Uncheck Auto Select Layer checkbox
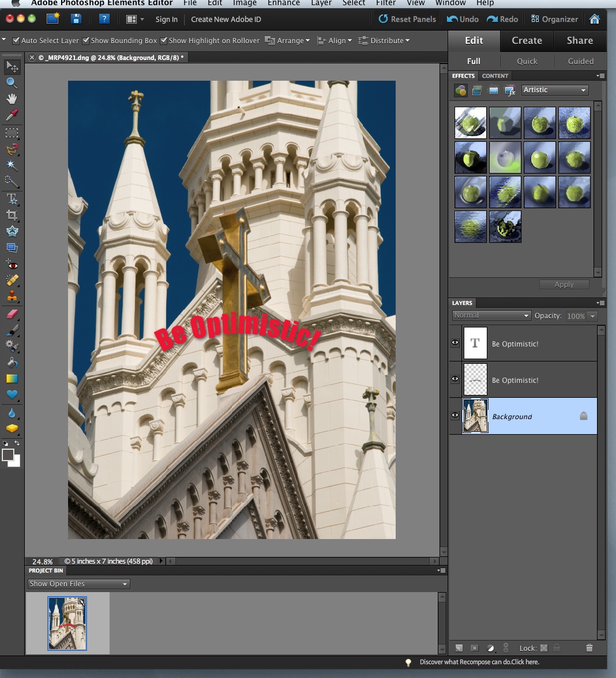The image size is (616, 678). click(x=16, y=41)
